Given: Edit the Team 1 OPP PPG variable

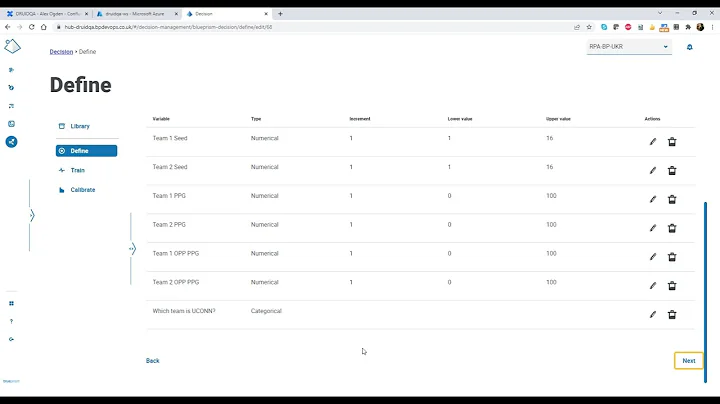Looking at the screenshot, I should 652,257.
